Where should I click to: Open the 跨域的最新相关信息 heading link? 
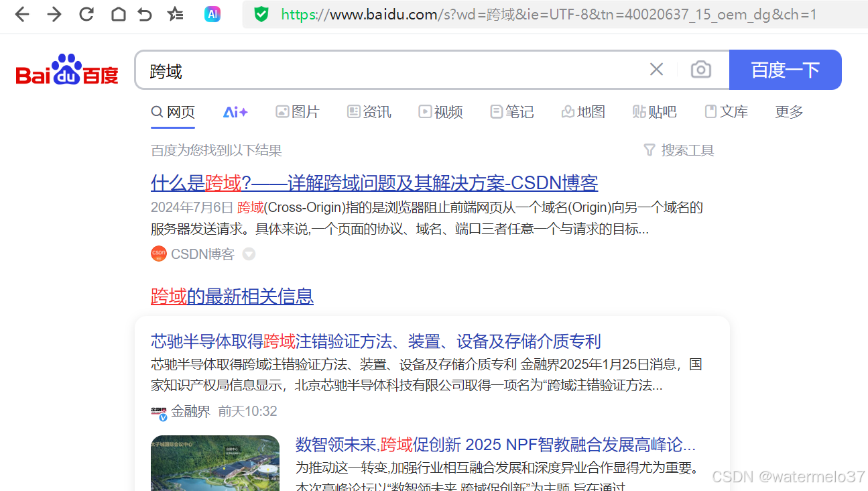point(232,296)
